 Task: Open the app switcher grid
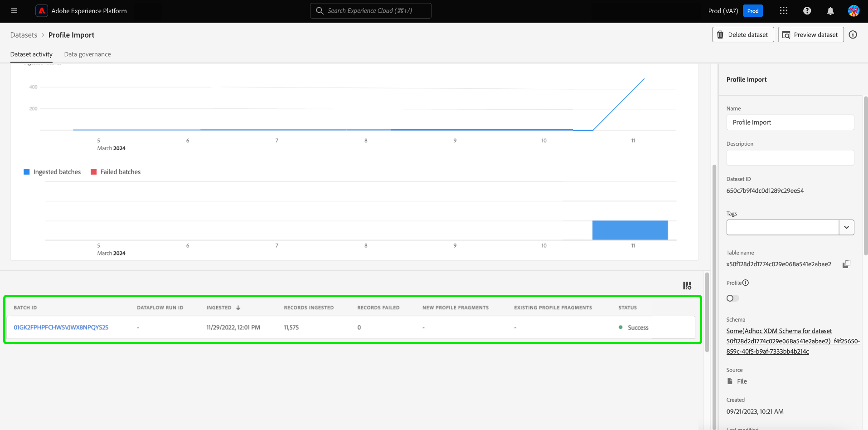tap(784, 11)
